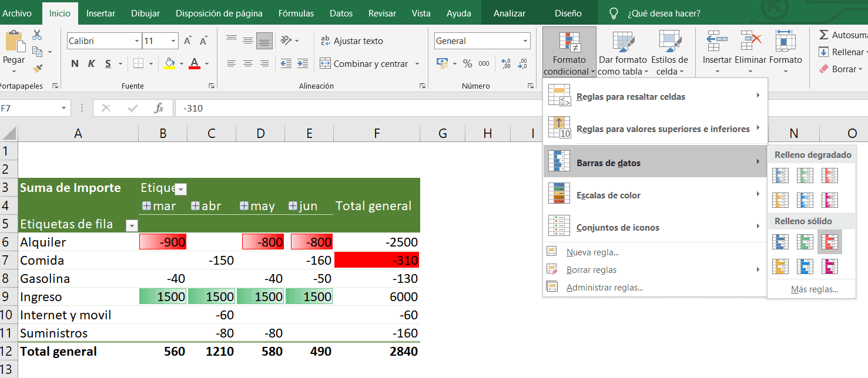
Task: Apply percent style icon
Action: (x=468, y=63)
